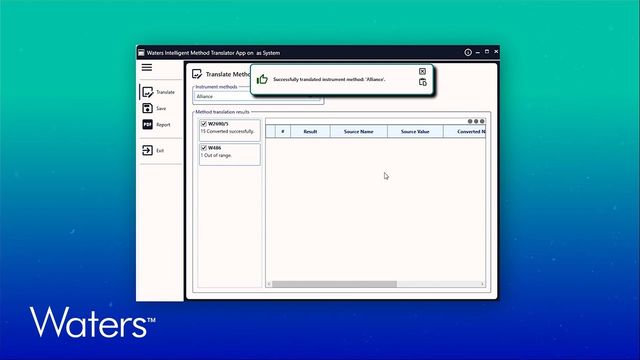The height and width of the screenshot is (360, 640).
Task: Click the PDF Report icon
Action: point(147,124)
